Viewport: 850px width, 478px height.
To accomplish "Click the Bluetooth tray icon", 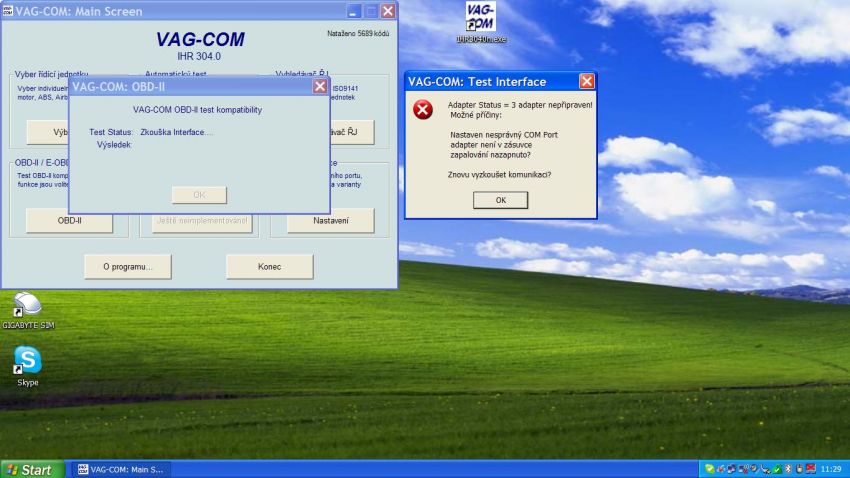I will [788, 469].
